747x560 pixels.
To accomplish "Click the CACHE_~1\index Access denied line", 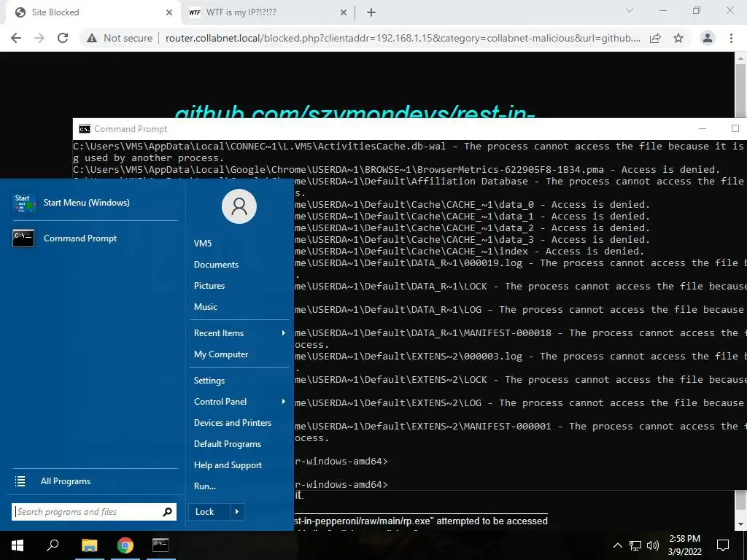I will click(469, 252).
